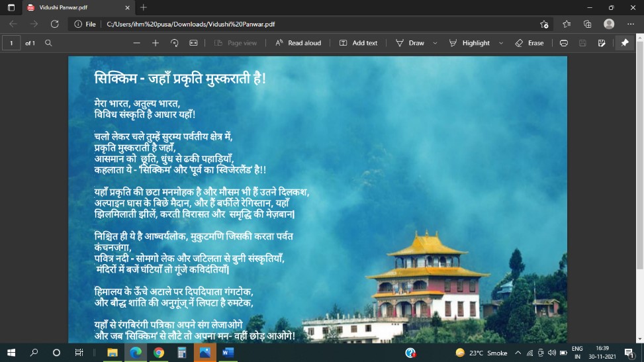This screenshot has width=644, height=362.
Task: Activate Add text tool
Action: tap(358, 43)
